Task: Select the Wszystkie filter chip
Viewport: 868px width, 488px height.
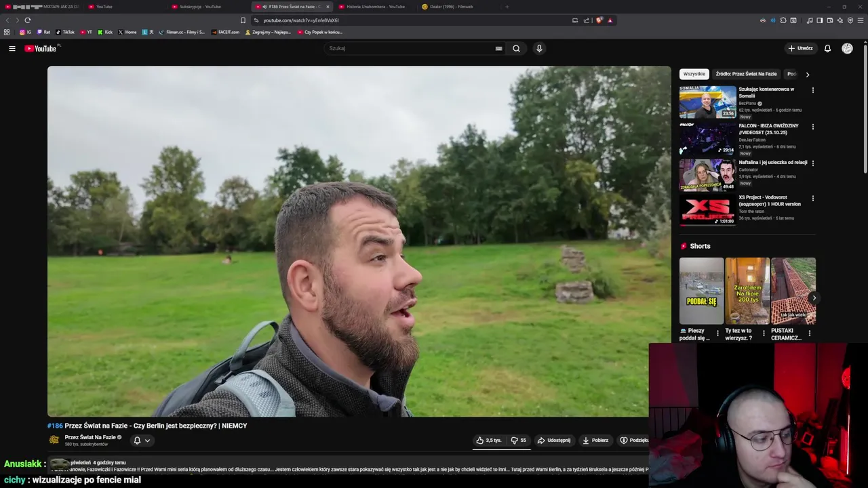Action: [694, 74]
